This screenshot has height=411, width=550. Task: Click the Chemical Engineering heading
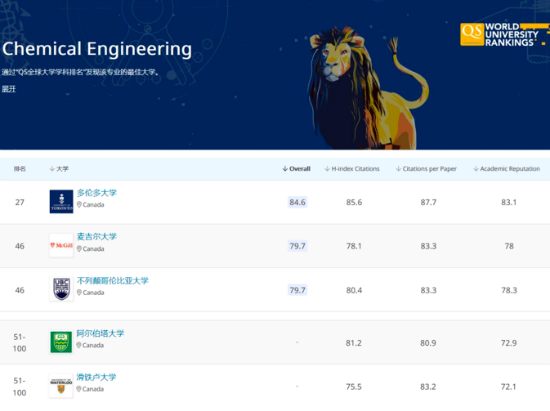(97, 49)
